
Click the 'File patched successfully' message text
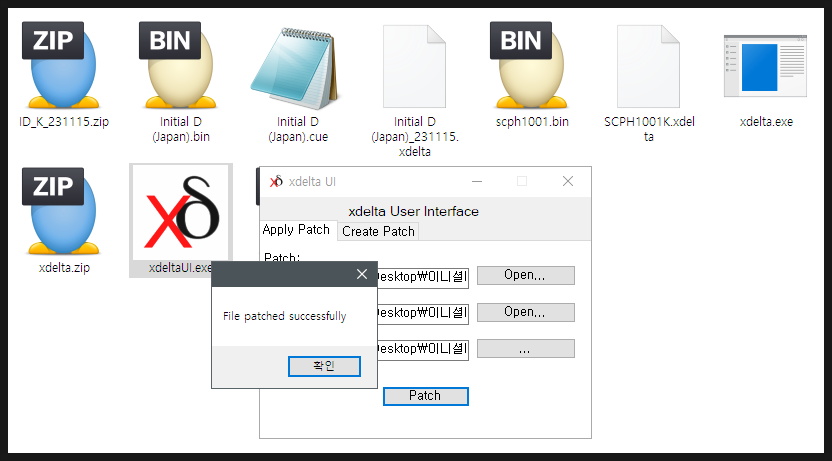[x=284, y=316]
